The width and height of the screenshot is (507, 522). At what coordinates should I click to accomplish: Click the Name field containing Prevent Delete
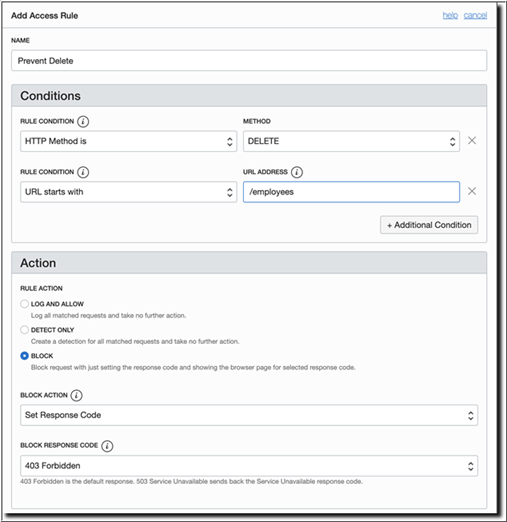(x=249, y=61)
